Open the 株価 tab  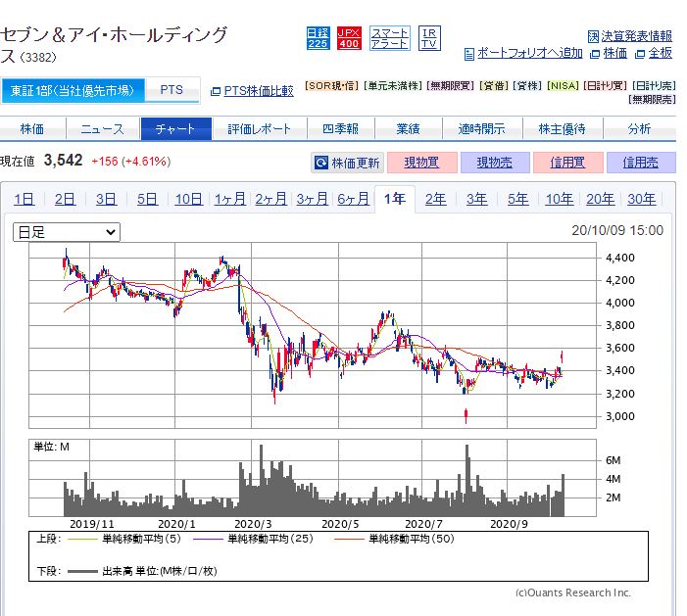(x=32, y=128)
